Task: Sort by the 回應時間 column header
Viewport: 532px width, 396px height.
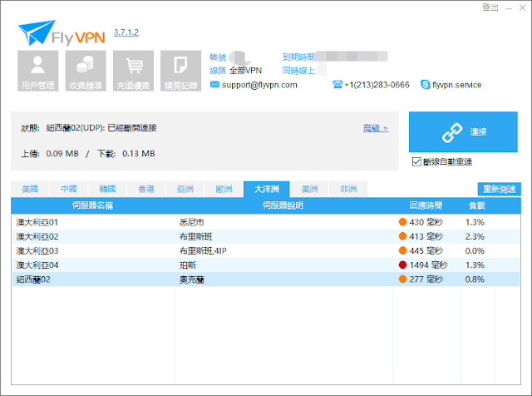Action: pos(426,205)
